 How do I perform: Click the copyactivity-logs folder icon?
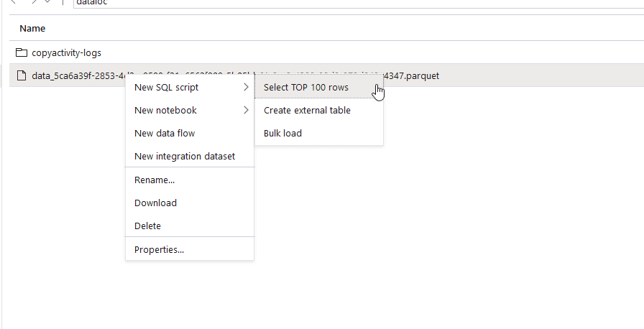pyautogui.click(x=22, y=52)
